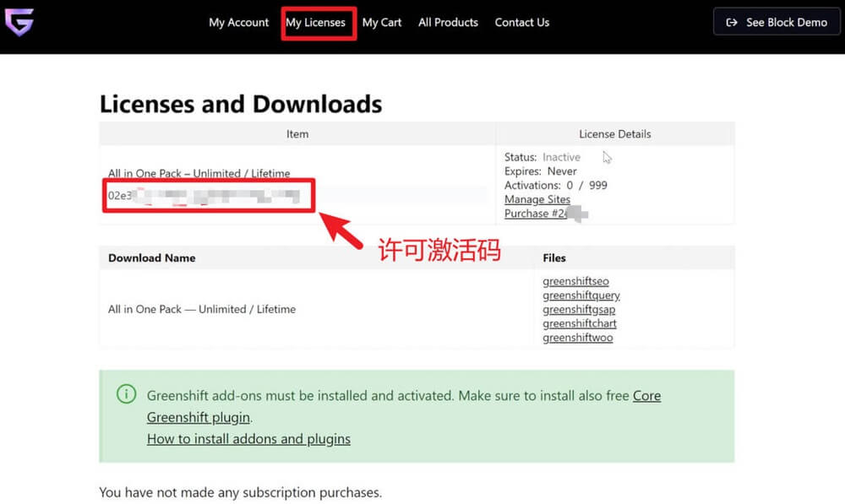Download the greenshiftquery file
845x504 pixels.
point(581,295)
